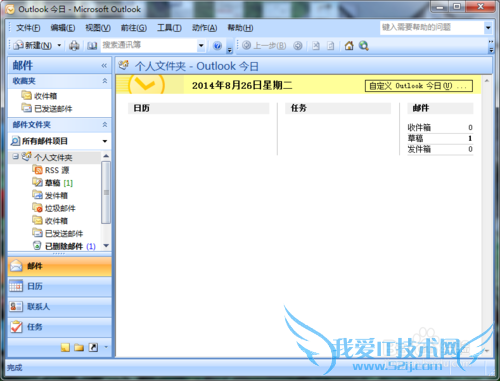Click the 个人文件夹 icon in title header
500x381 pixels.
[124, 65]
